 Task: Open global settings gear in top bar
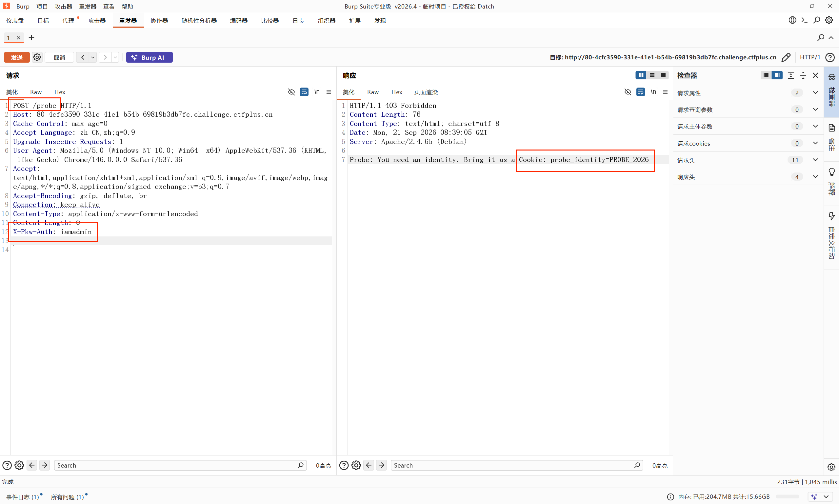[x=829, y=20]
